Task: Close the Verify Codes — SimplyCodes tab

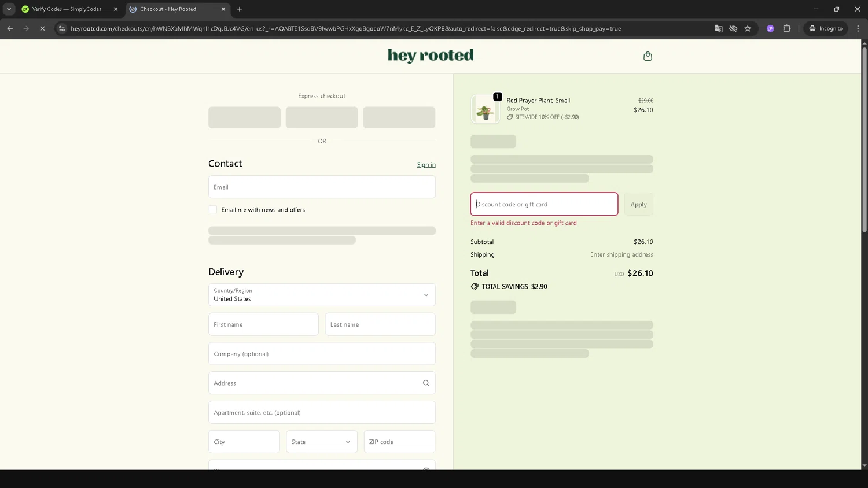Action: [115, 9]
